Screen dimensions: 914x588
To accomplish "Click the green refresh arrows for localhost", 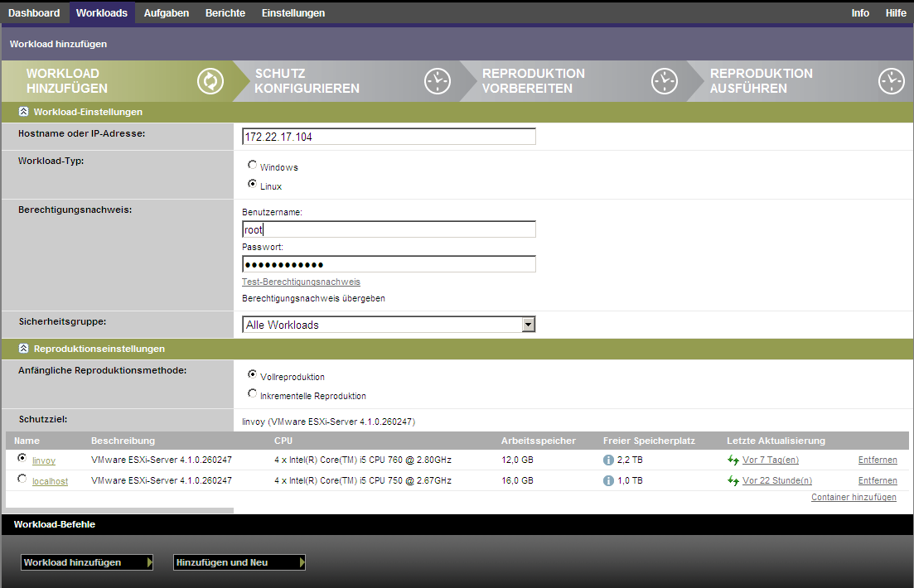I will click(x=733, y=480).
